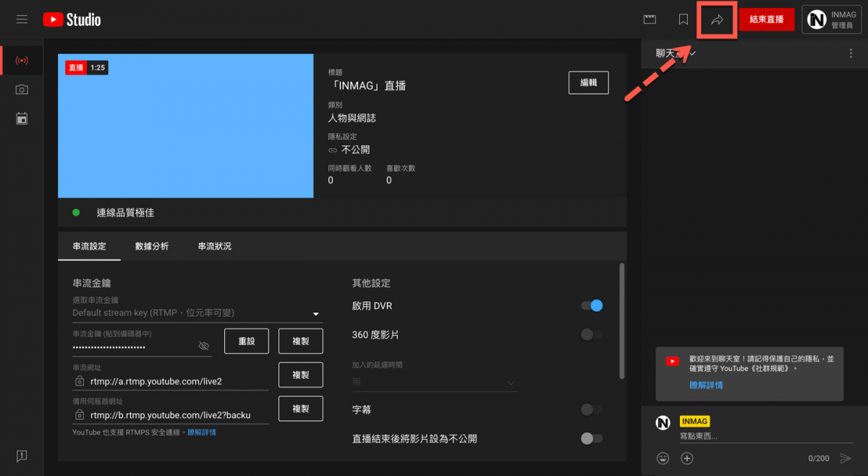Click the 串流網址 rtmp://a field
This screenshot has width=868, height=476.
click(x=171, y=381)
